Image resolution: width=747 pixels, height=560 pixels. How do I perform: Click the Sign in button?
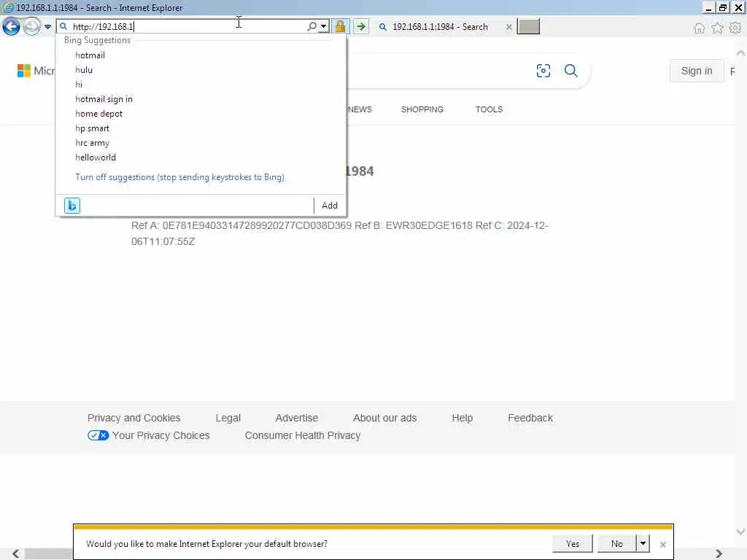pyautogui.click(x=697, y=71)
